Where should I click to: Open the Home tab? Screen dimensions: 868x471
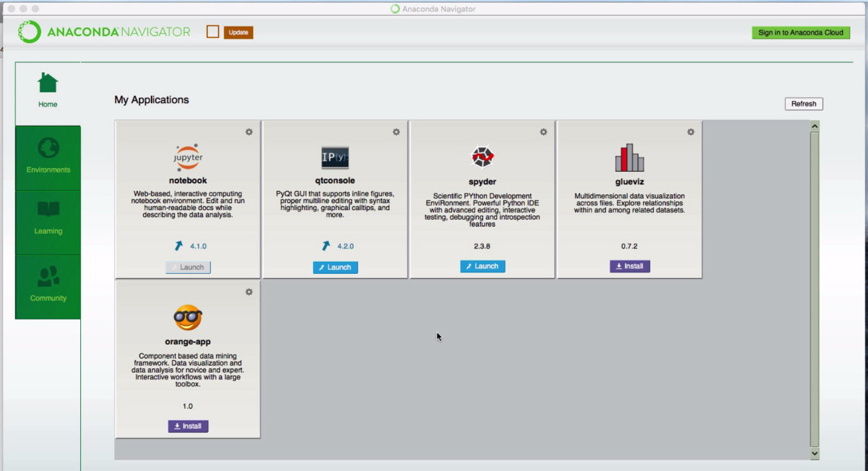click(48, 94)
